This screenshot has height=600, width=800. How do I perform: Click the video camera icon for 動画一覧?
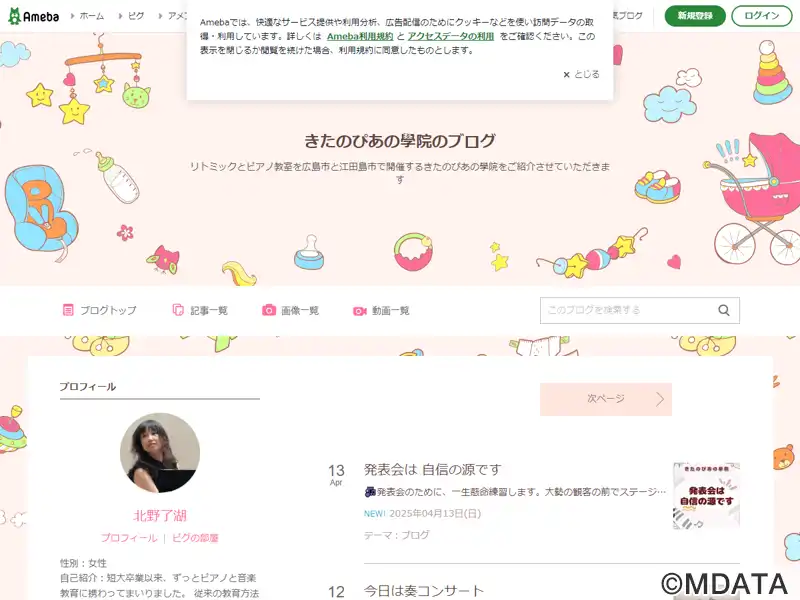360,311
